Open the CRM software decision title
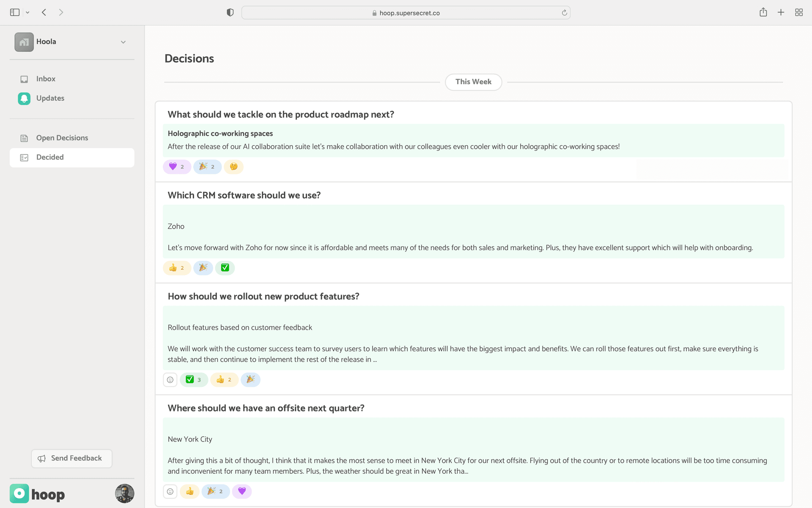 coord(244,195)
